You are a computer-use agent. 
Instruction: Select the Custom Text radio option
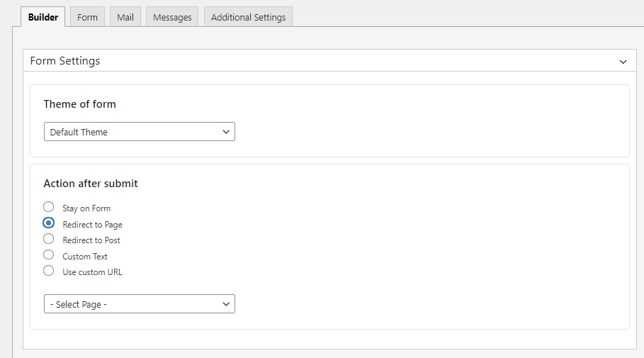(x=48, y=254)
